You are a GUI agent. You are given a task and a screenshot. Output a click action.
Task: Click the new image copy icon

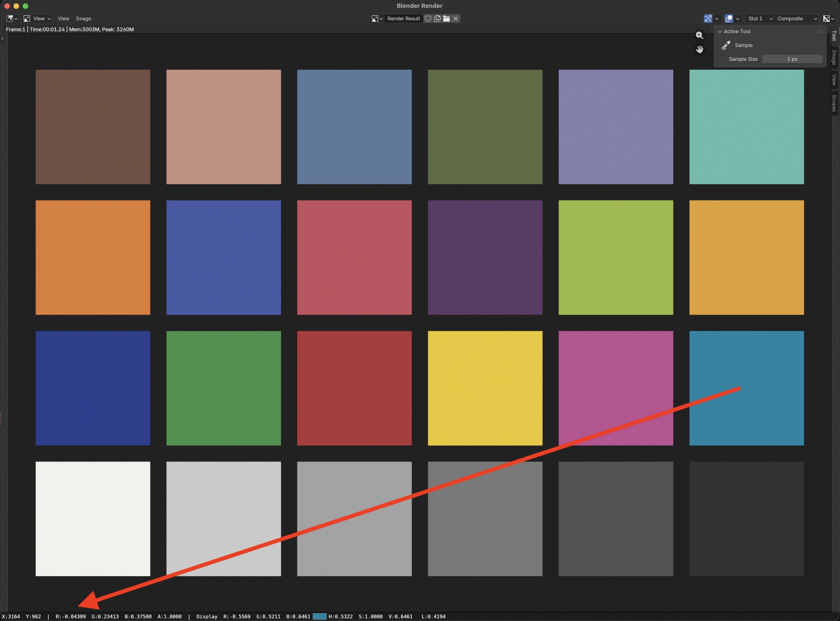[x=437, y=18]
